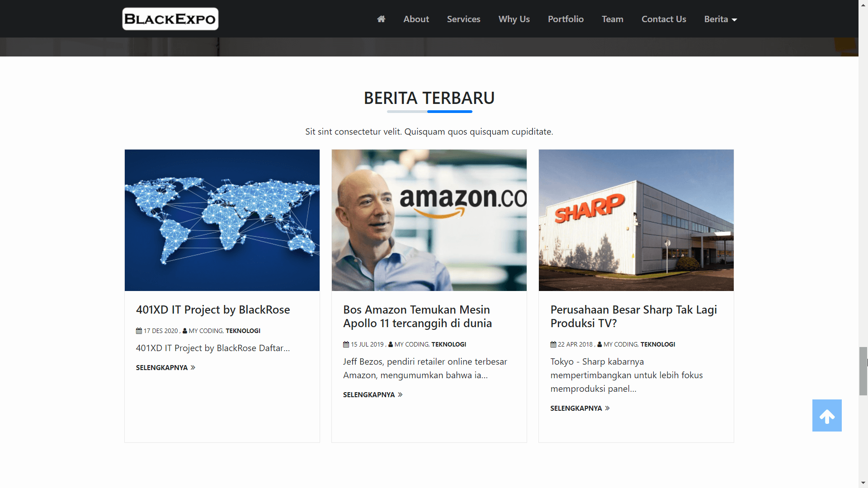Click calendar icon beside 17 DES 2020

[139, 331]
